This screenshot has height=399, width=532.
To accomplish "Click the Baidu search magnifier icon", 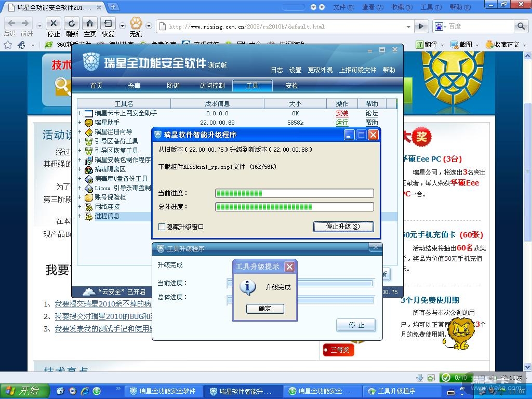I will tap(521, 26).
